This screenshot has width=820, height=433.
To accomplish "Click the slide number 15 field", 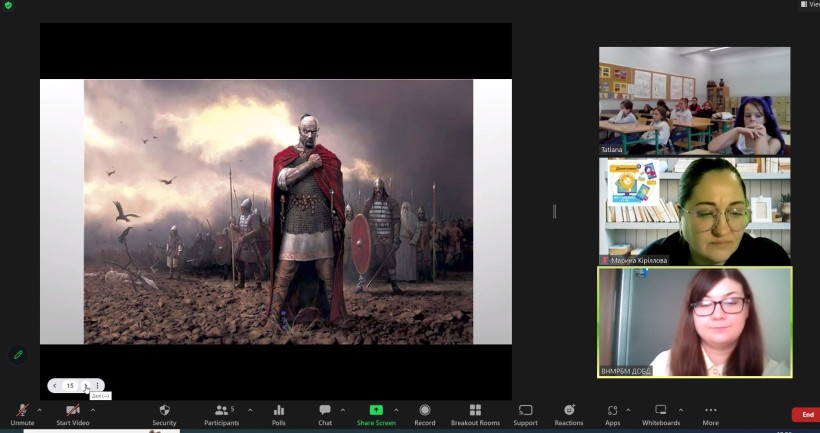I will pos(70,386).
